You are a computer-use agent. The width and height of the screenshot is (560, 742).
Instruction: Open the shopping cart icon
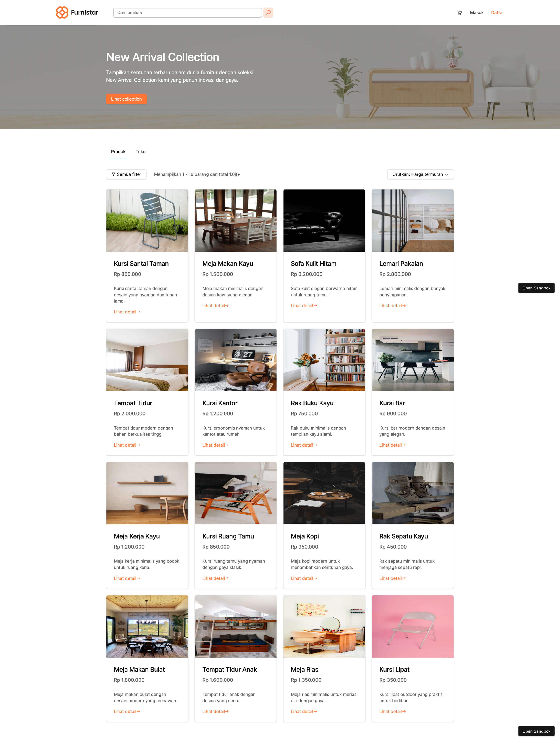(459, 13)
